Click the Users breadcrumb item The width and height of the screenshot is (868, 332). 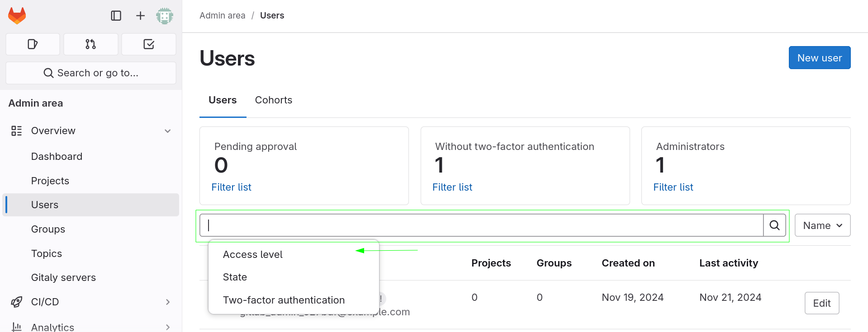point(272,15)
